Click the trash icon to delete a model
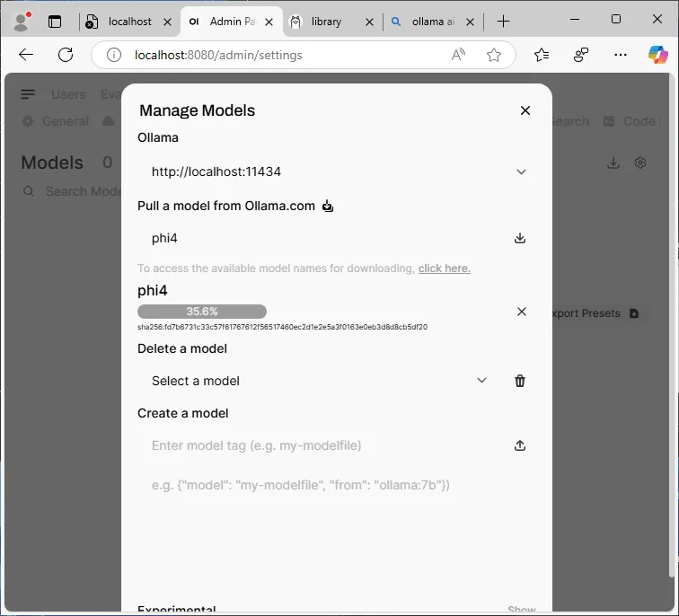Screen dimensions: 679x616 pyautogui.click(x=520, y=381)
